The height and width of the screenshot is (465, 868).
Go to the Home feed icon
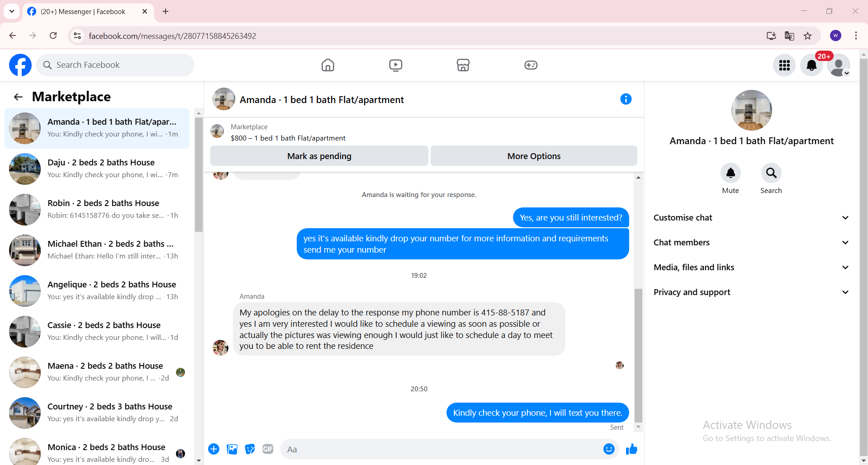[328, 65]
